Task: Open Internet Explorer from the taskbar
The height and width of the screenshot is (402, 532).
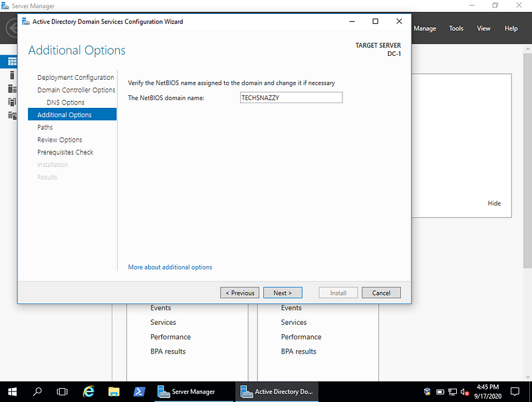Action: tap(88, 391)
